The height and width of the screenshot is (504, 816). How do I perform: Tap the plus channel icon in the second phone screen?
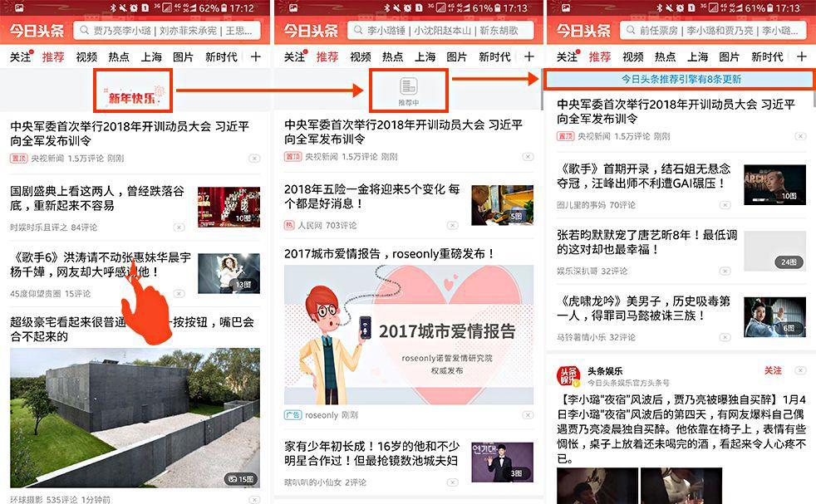(x=529, y=56)
